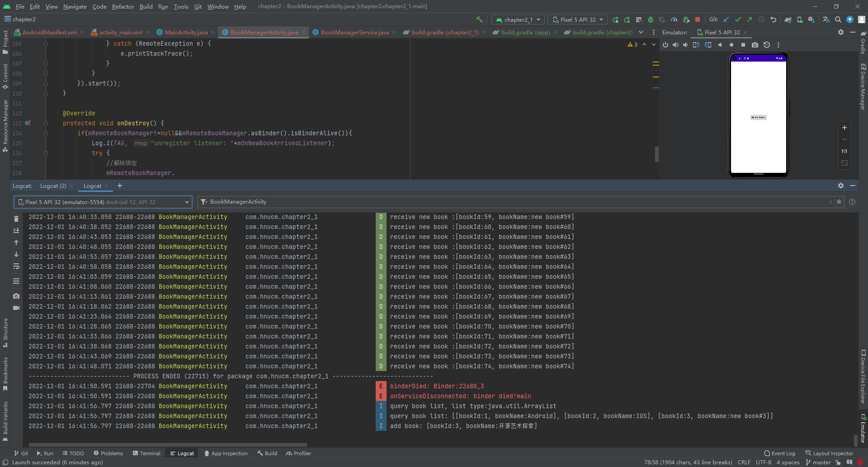Open the chapter2_1 run configuration dropdown
This screenshot has height=467, width=868.
pos(519,19)
